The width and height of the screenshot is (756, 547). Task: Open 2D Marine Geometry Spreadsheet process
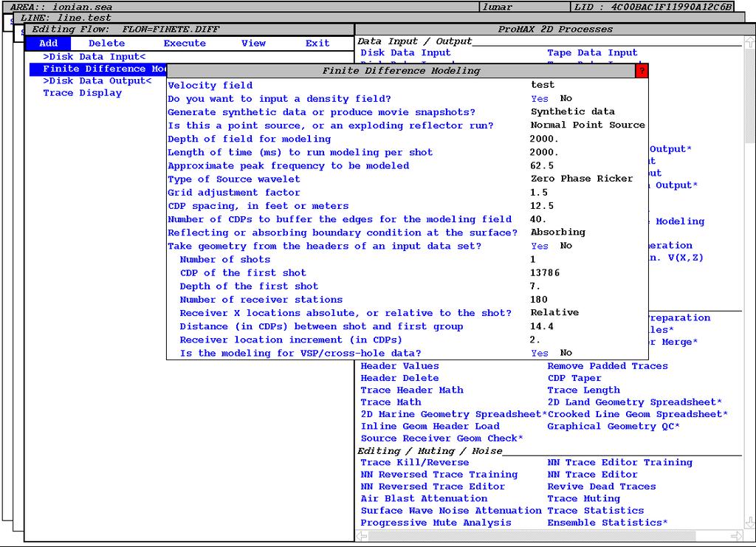tap(454, 414)
